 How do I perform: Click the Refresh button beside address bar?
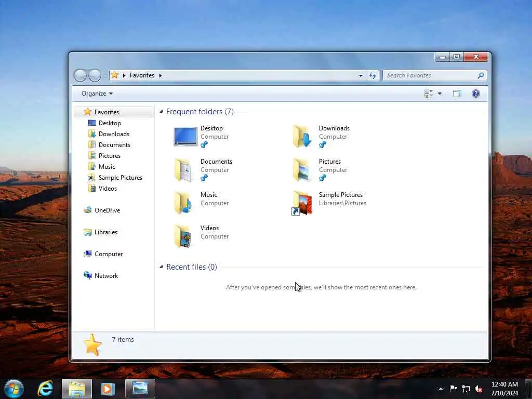click(373, 75)
